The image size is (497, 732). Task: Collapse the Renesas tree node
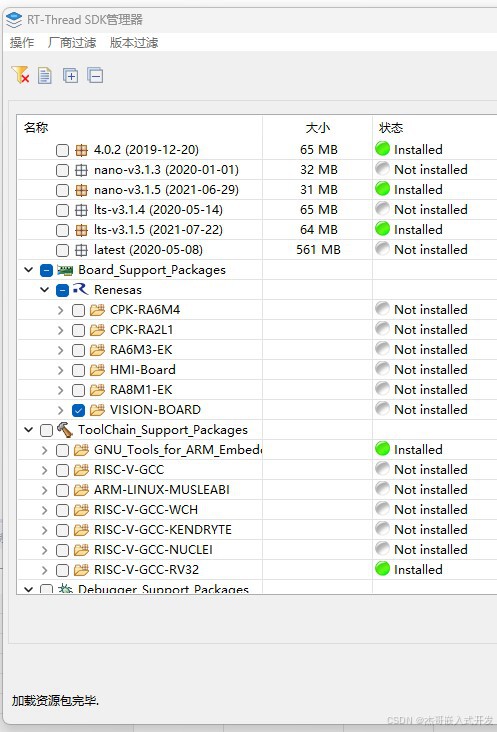click(44, 290)
